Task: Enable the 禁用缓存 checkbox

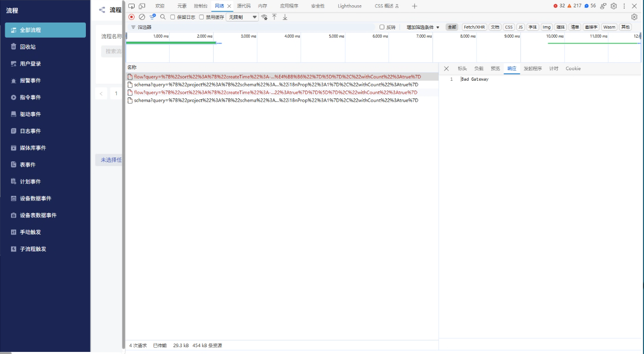Action: (202, 17)
